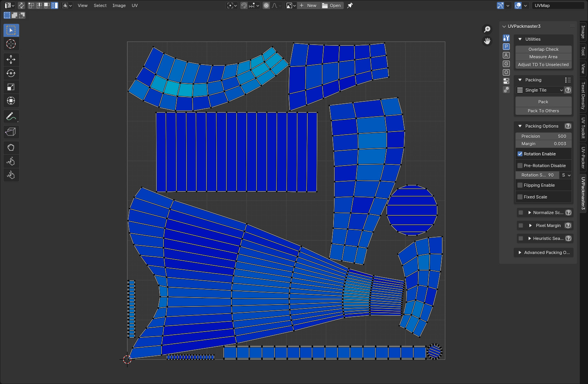Toggle the snapping magnet icon
The width and height of the screenshot is (588, 384).
tap(244, 5)
